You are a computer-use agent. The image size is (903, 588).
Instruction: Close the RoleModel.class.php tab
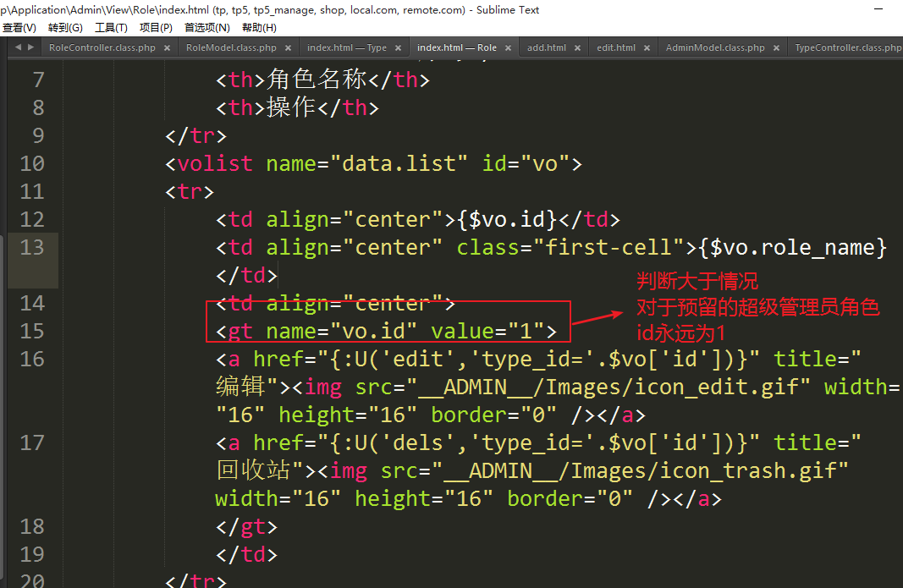coord(286,48)
